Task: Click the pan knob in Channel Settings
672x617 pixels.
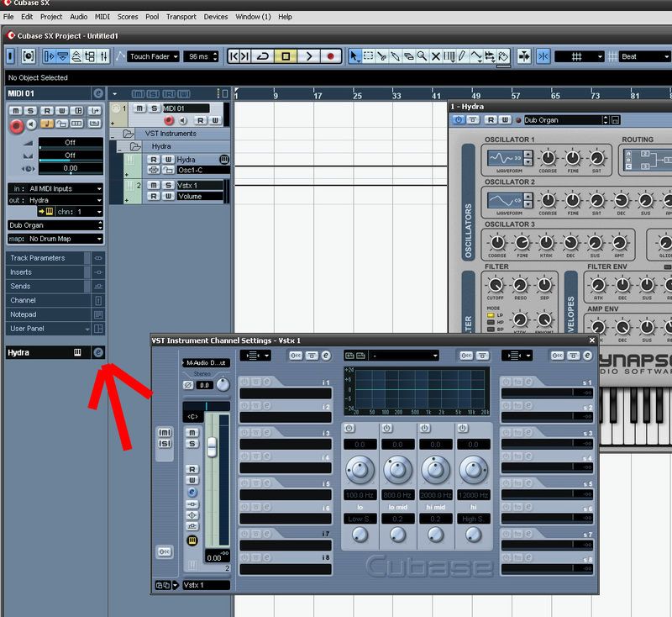Action: click(223, 385)
